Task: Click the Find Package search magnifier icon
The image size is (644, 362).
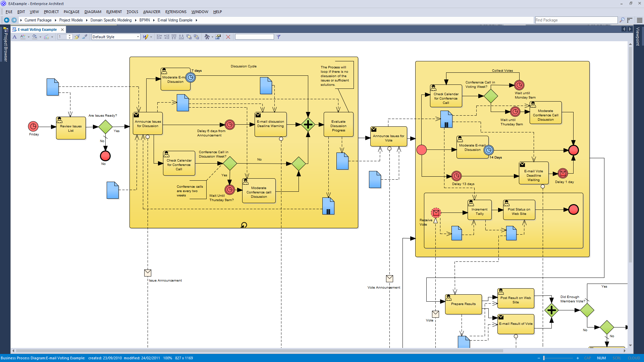Action: (622, 20)
